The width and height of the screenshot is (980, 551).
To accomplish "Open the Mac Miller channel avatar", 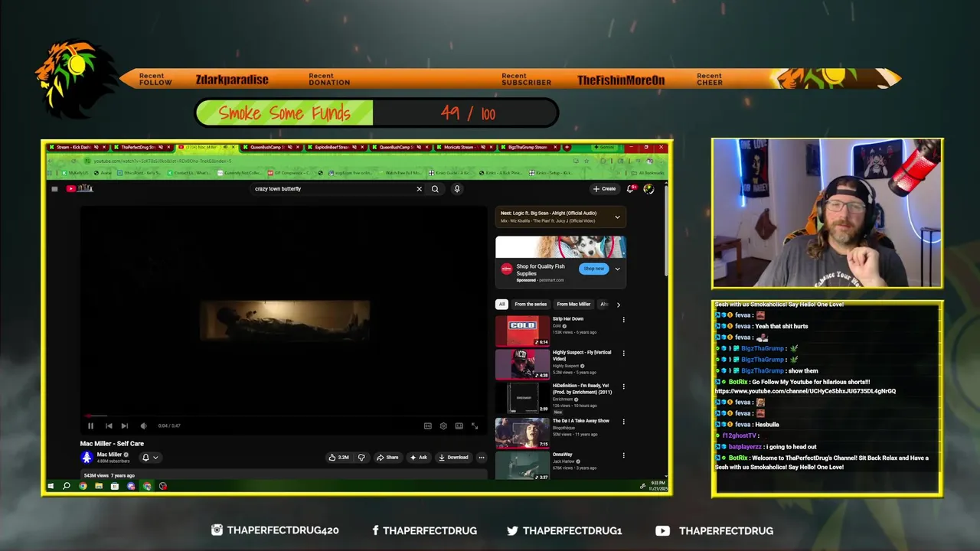I will coord(87,458).
